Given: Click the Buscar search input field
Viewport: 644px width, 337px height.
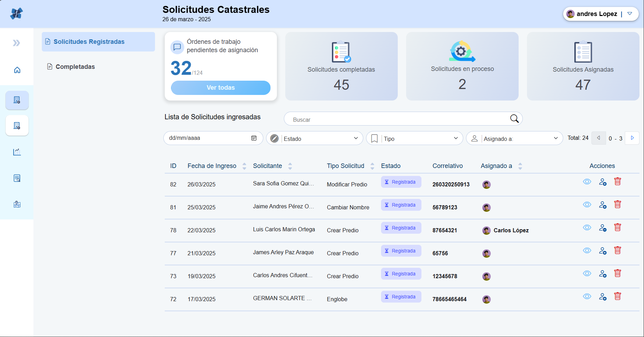Looking at the screenshot, I should (397, 119).
